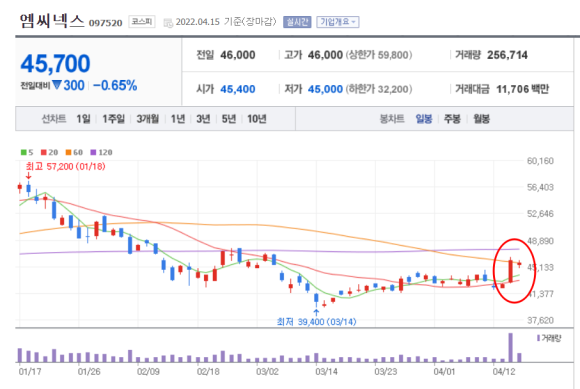This screenshot has height=389, width=580.
Task: Click the purple 거래량 legend marker
Action: pyautogui.click(x=538, y=338)
